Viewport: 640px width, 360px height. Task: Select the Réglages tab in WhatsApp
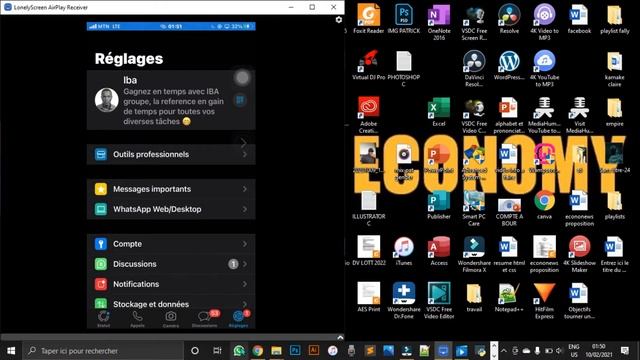[239, 319]
